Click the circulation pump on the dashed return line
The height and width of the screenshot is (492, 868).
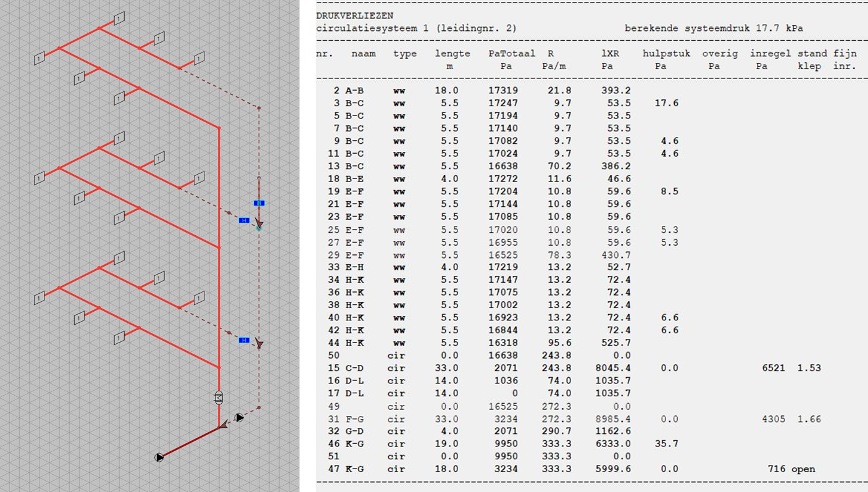pos(239,418)
